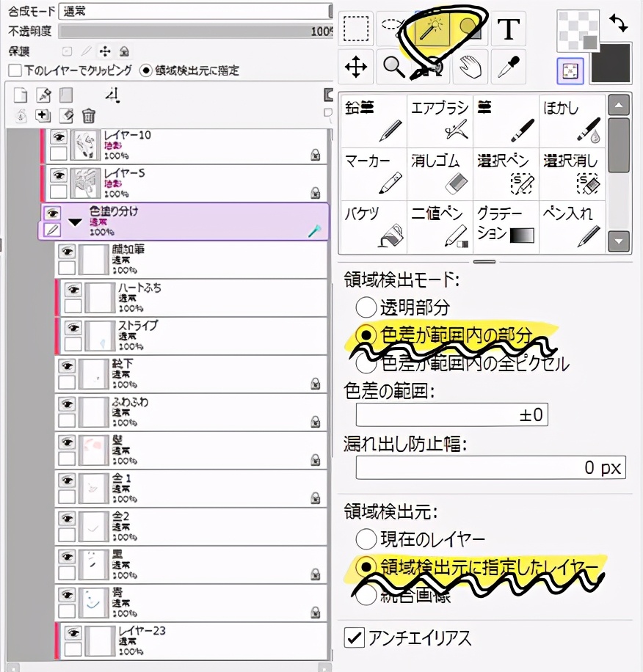The height and width of the screenshot is (672, 643).
Task: Select the hand pan tool
Action: [x=470, y=68]
